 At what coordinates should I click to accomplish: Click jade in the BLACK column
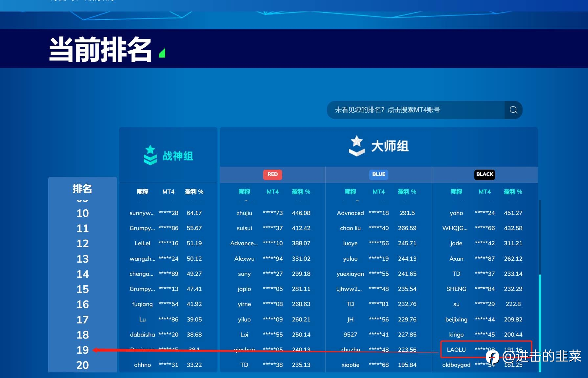(456, 243)
